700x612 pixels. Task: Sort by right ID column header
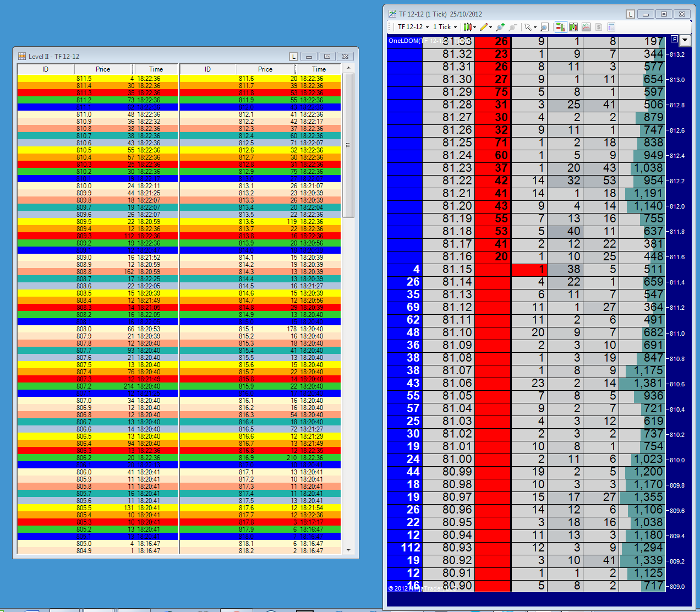pos(208,69)
